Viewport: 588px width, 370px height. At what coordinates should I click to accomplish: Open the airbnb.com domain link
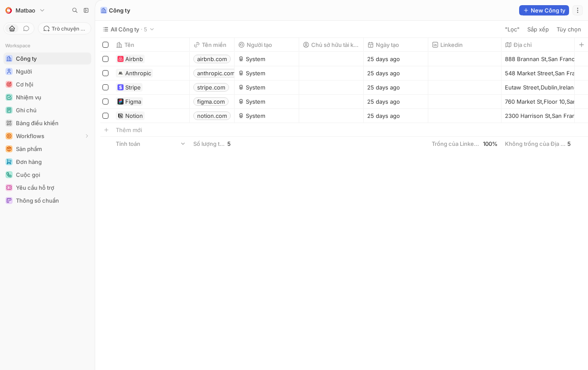pyautogui.click(x=212, y=59)
